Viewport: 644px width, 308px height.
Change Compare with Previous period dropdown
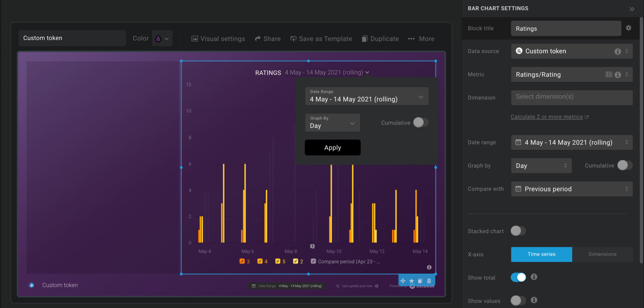571,189
